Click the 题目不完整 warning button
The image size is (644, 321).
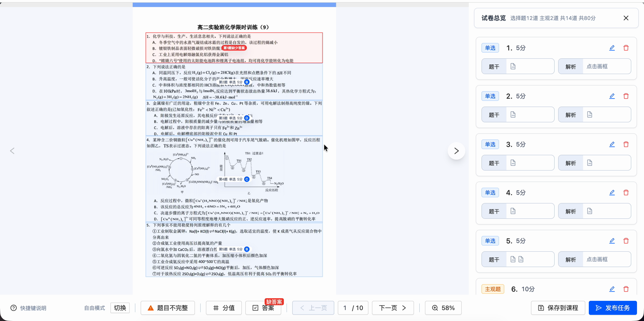(168, 308)
